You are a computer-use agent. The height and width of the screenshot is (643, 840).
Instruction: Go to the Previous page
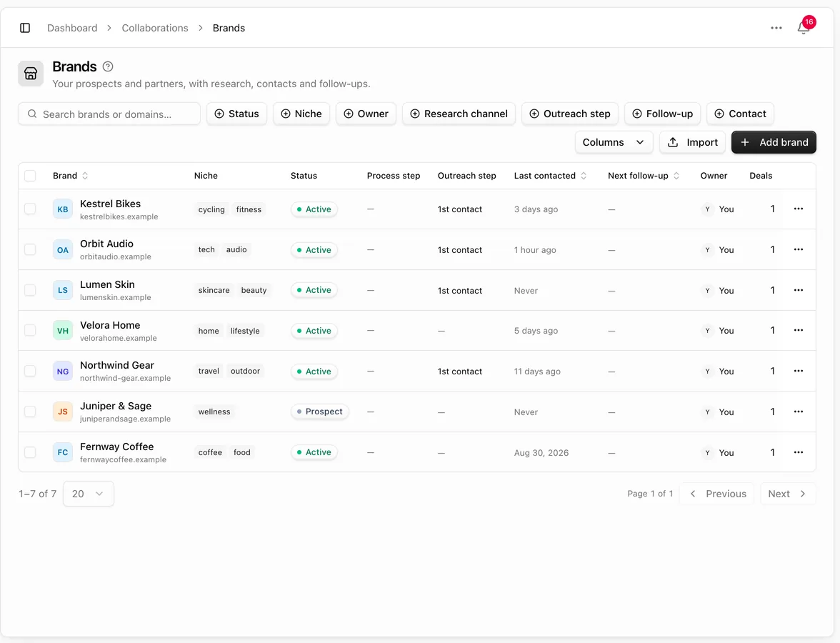click(717, 494)
